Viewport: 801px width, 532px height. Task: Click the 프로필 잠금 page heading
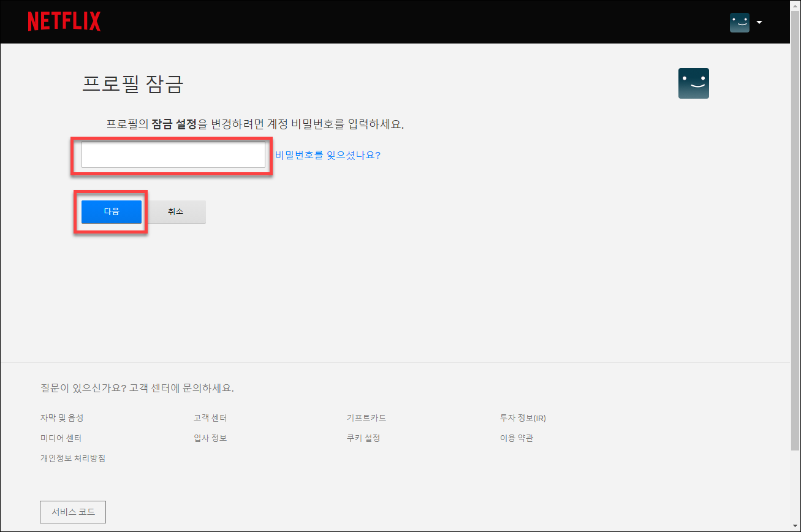tap(132, 84)
